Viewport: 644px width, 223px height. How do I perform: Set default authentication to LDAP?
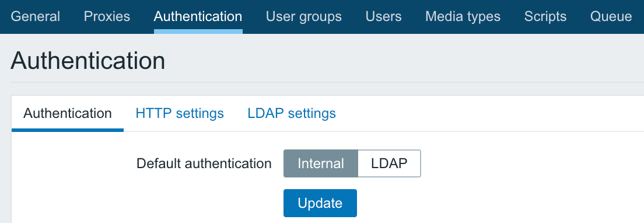pos(389,163)
